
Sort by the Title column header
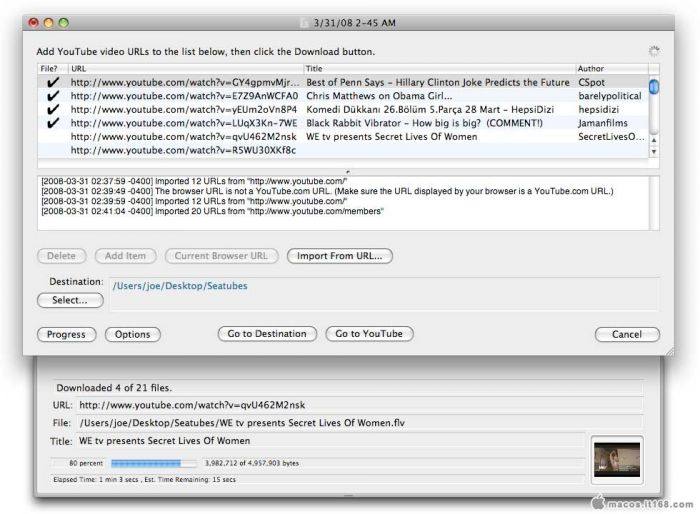pos(440,69)
